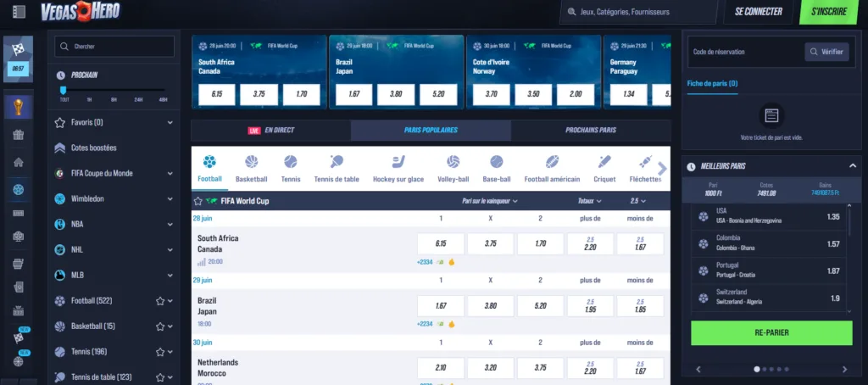Click the NHL league icon
The width and height of the screenshot is (868, 385).
coord(60,250)
